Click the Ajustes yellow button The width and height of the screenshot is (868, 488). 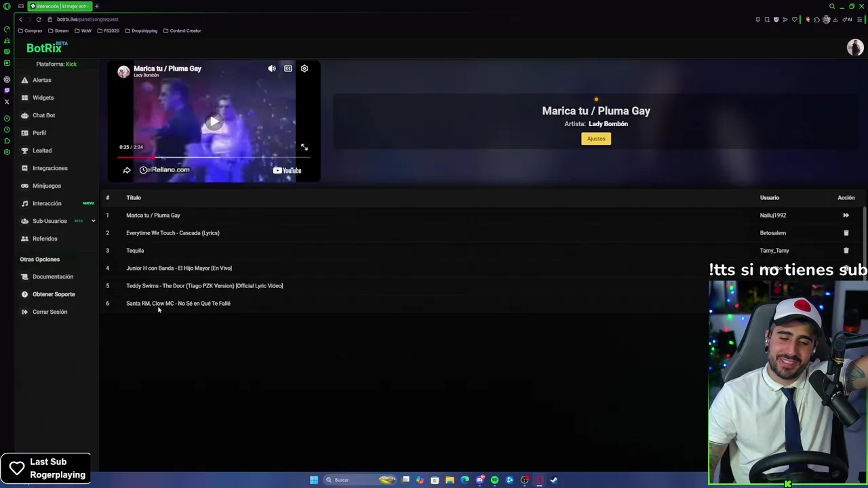tap(596, 139)
